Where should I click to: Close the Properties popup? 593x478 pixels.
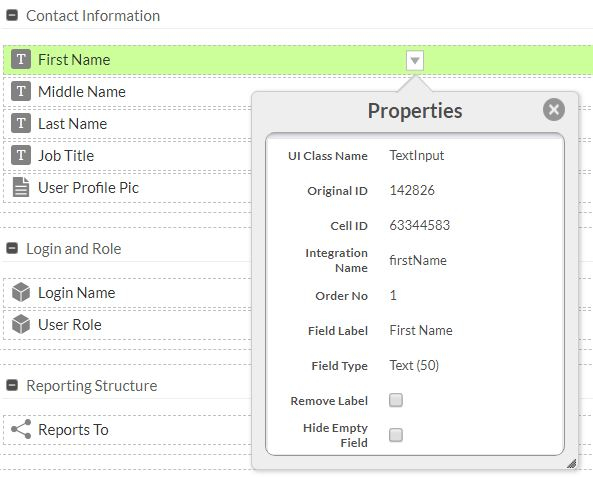click(554, 110)
